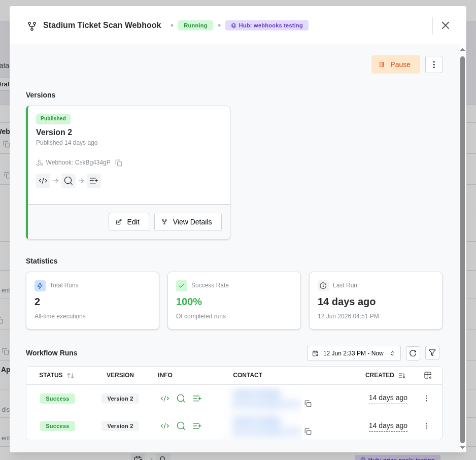Click the code step icon in Version 2 card
This screenshot has height=460, width=476.
[x=43, y=181]
